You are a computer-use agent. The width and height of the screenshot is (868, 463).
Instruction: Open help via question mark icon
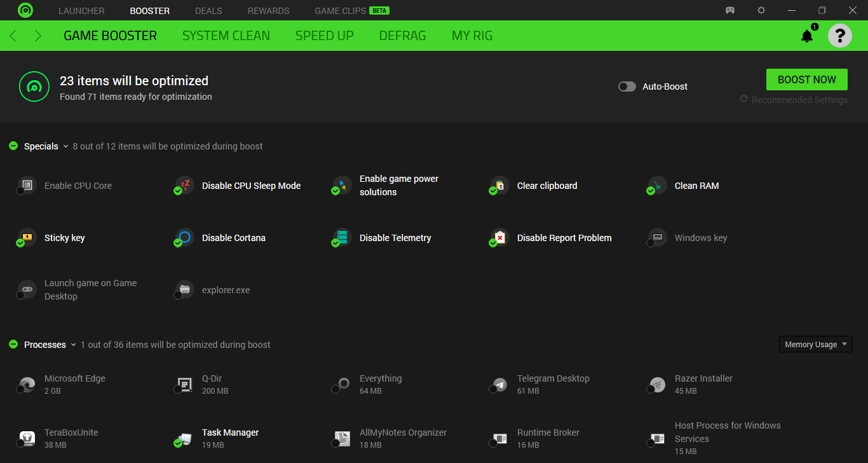pos(839,36)
